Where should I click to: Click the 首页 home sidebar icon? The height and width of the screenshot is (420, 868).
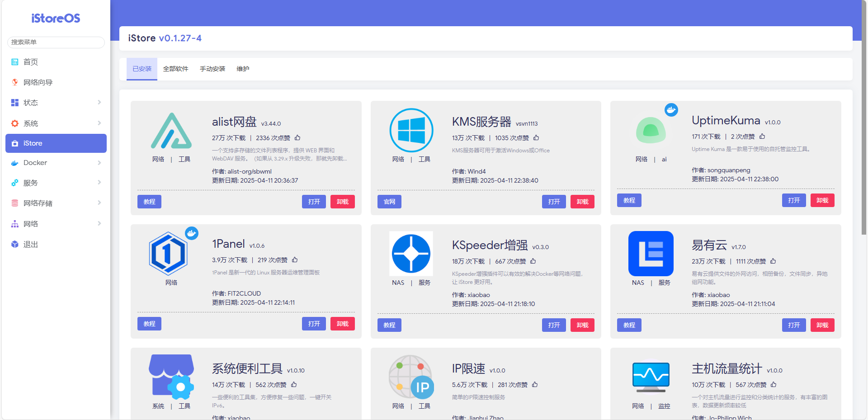tap(15, 62)
